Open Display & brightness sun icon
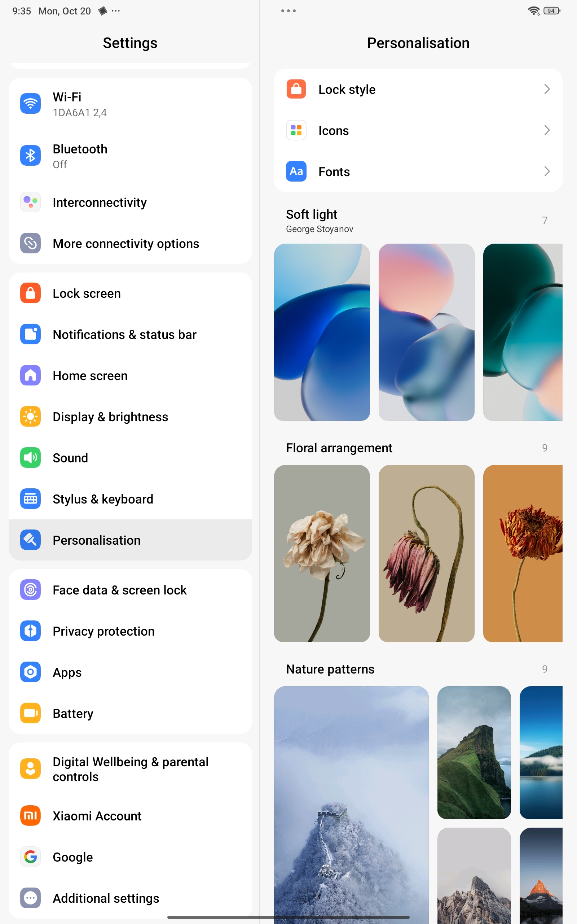Screen dimensions: 577x924 tap(31, 416)
